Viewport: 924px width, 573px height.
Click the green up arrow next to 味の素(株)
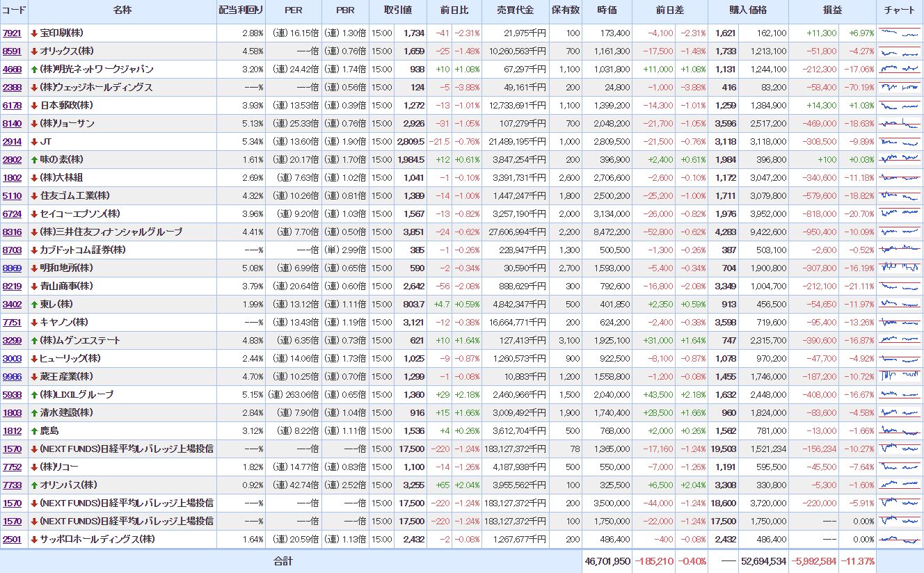coord(34,160)
